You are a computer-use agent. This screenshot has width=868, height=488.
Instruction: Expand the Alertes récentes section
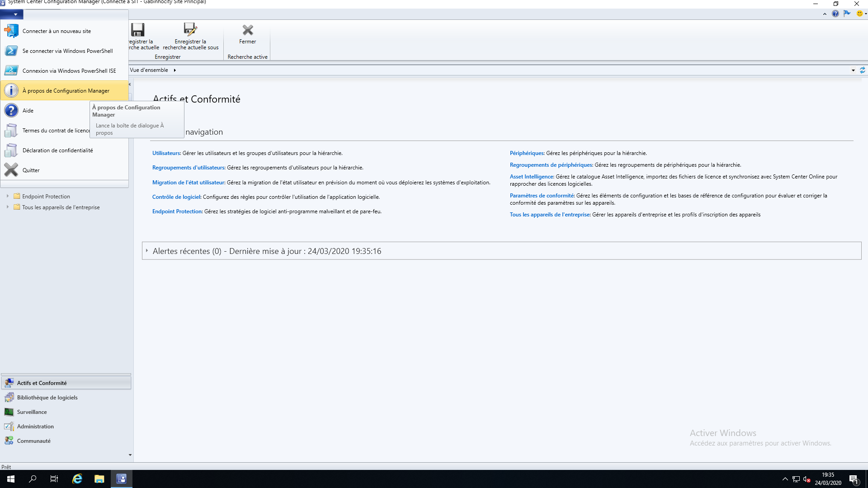(147, 251)
